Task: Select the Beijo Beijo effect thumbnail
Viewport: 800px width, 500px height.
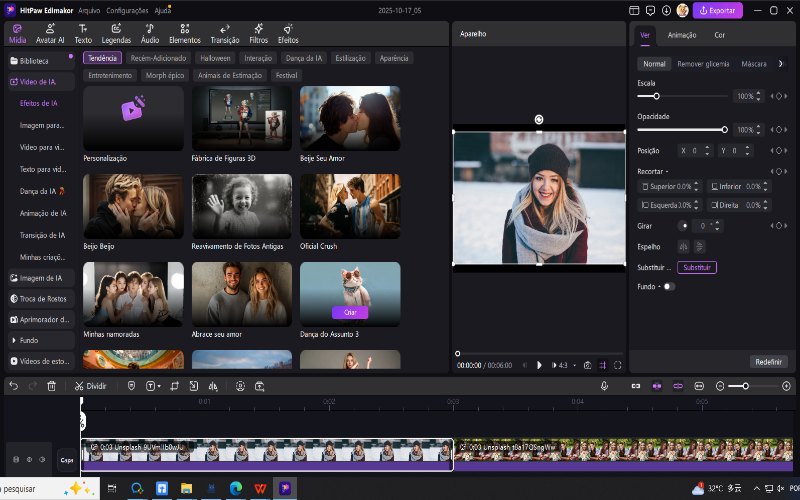Action: click(x=133, y=206)
